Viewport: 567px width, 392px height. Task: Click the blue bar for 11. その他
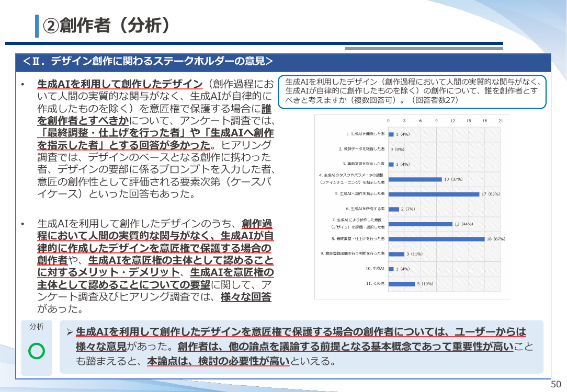[402, 284]
